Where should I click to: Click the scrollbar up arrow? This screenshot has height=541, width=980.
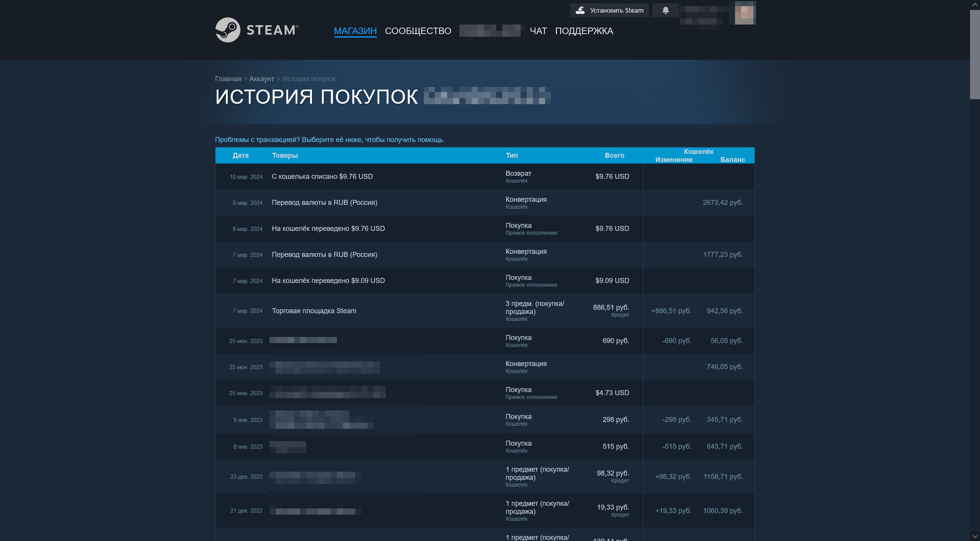[x=975, y=5]
